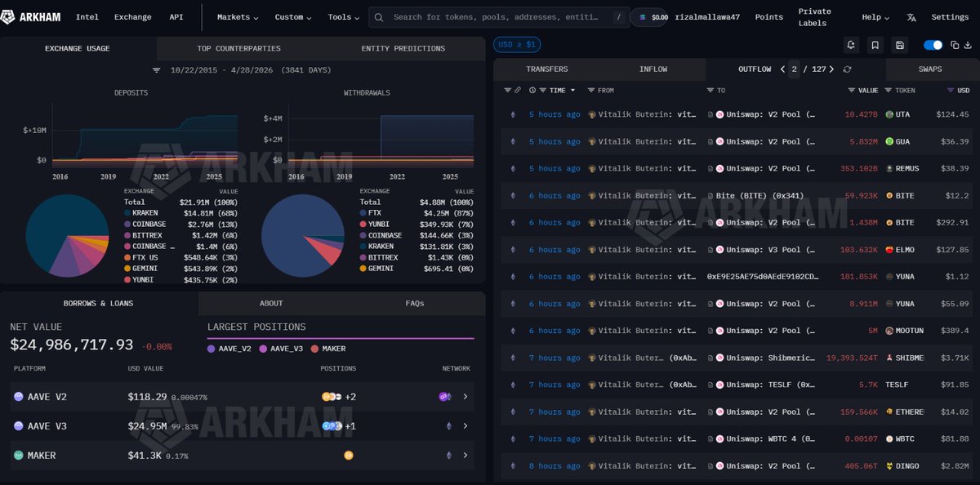Open the API nav link
Viewport: 980px width, 485px height.
176,17
